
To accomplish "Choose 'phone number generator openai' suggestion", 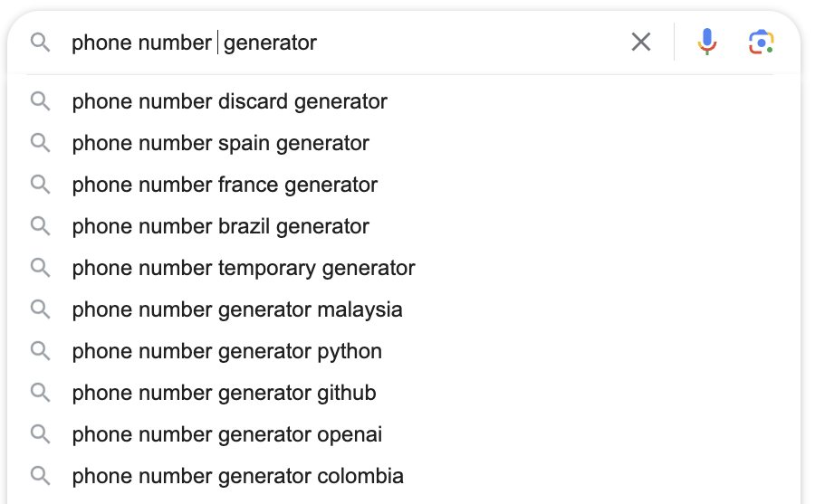I will (x=226, y=434).
